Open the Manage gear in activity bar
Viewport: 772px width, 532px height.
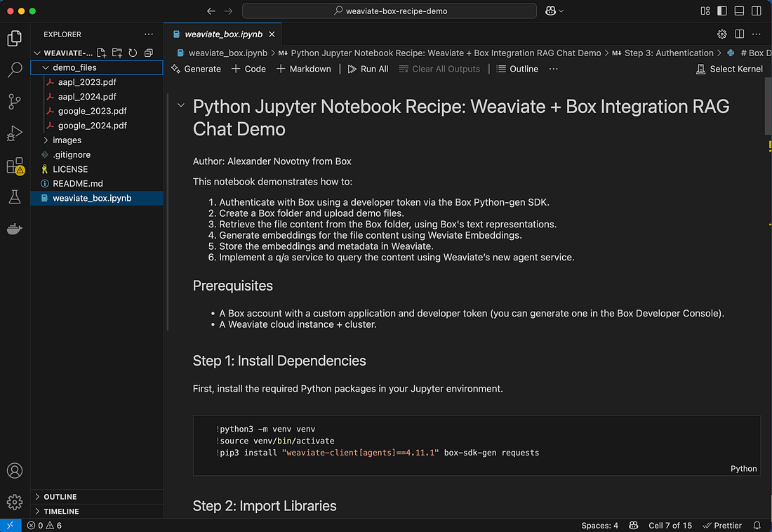point(14,502)
